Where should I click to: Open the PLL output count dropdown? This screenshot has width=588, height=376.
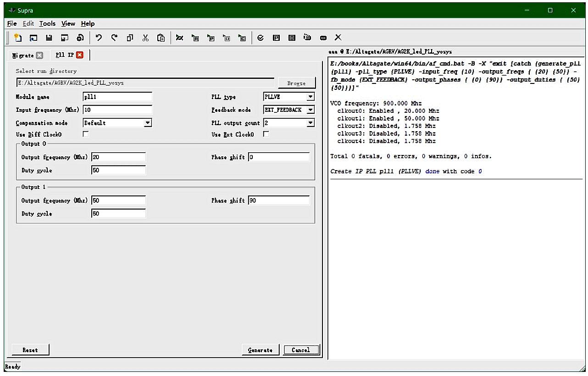pos(311,123)
